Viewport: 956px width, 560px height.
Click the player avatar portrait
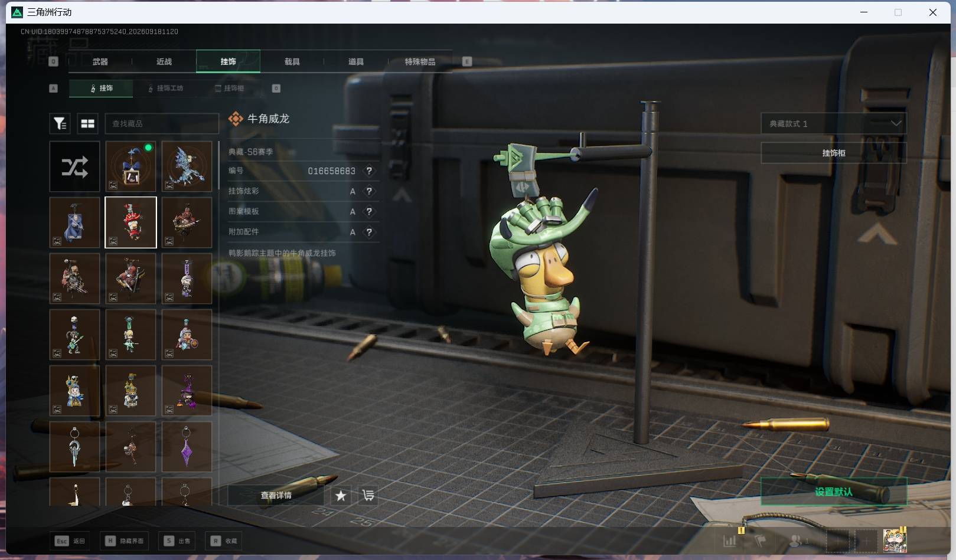point(895,540)
